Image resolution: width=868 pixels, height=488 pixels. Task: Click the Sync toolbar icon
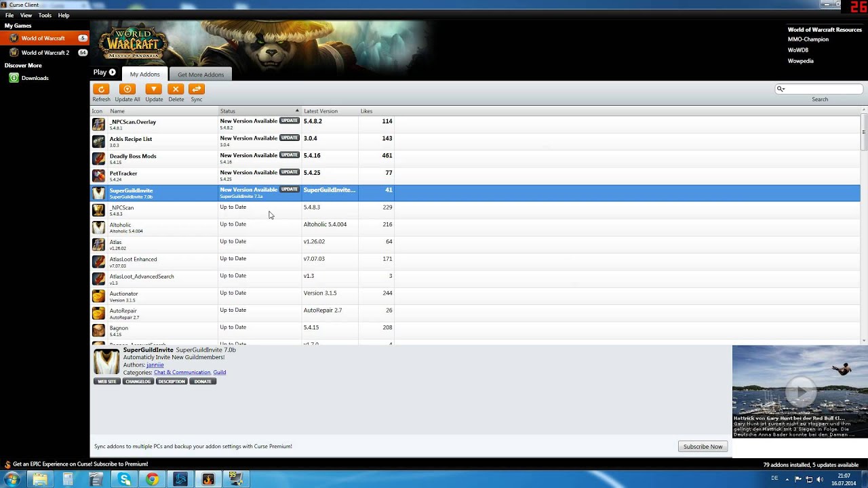(x=197, y=89)
